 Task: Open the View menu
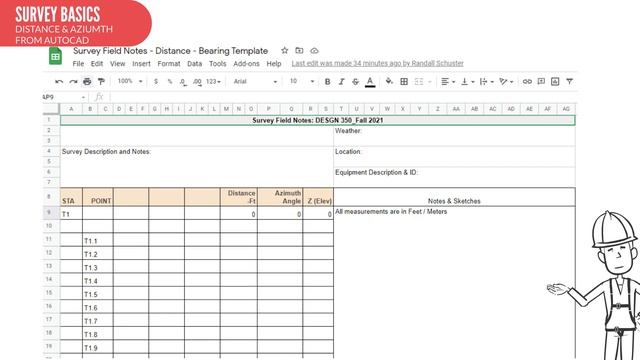tap(118, 64)
